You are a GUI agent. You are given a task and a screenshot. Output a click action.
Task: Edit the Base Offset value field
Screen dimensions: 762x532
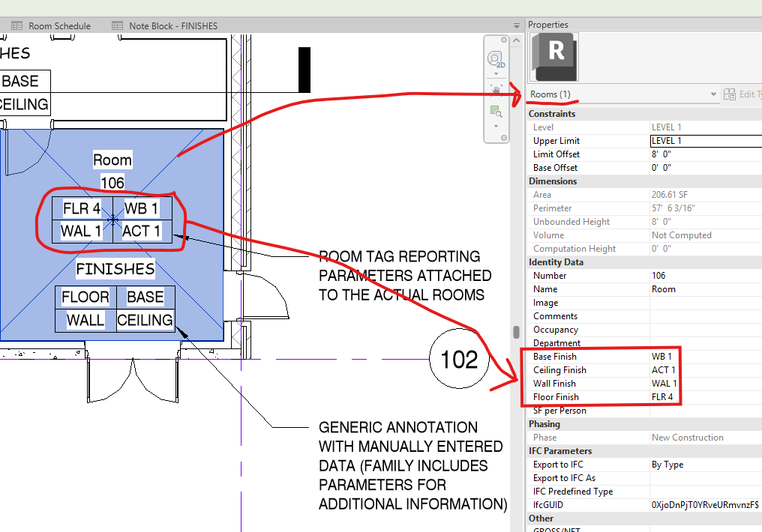[706, 168]
